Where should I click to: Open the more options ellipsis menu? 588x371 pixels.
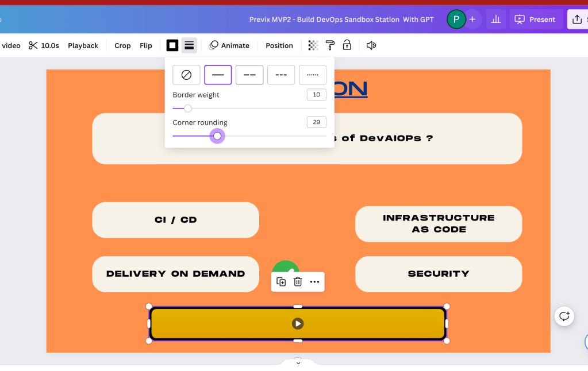pos(314,281)
